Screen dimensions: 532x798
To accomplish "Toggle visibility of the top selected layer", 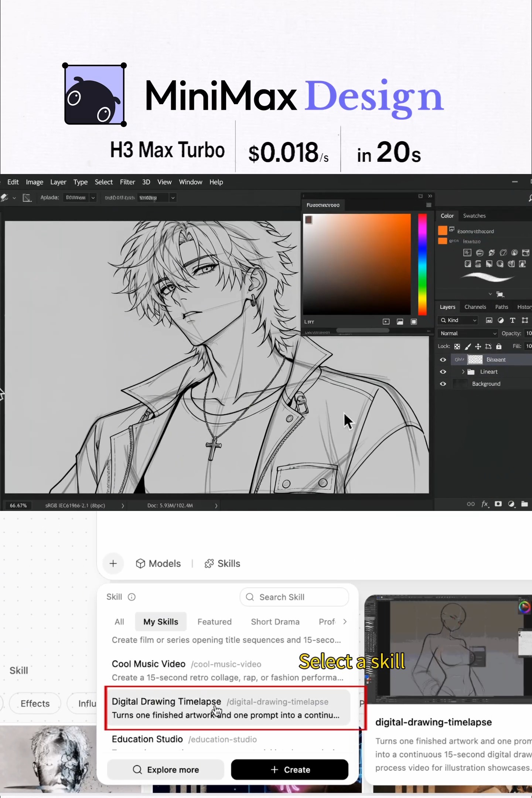I will tap(443, 359).
